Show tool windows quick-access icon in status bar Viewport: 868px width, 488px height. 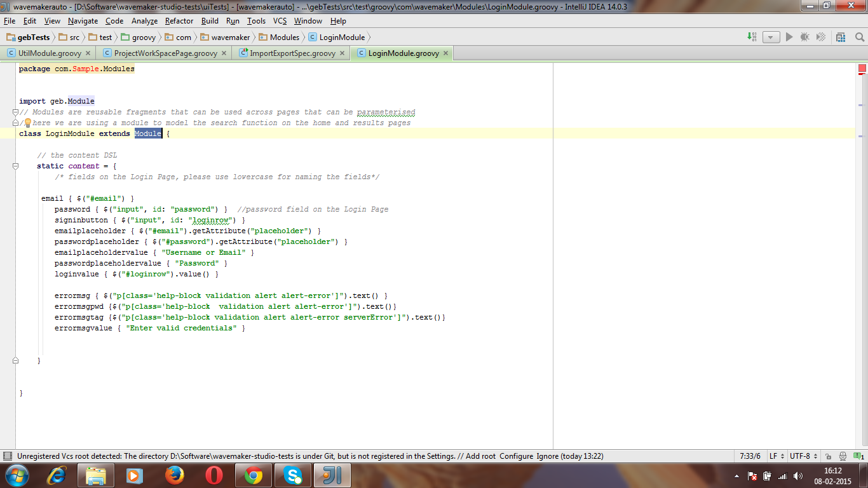pos(6,456)
